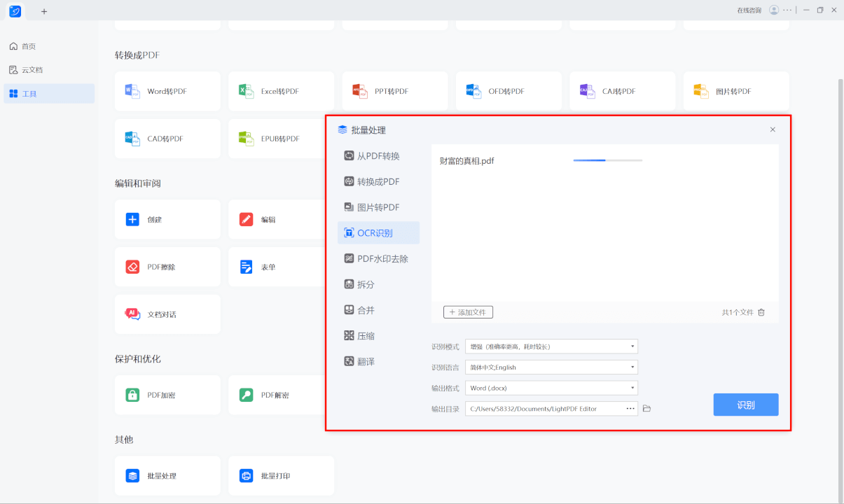Click the blue 识别 button
This screenshot has height=504, width=844.
[x=745, y=405]
